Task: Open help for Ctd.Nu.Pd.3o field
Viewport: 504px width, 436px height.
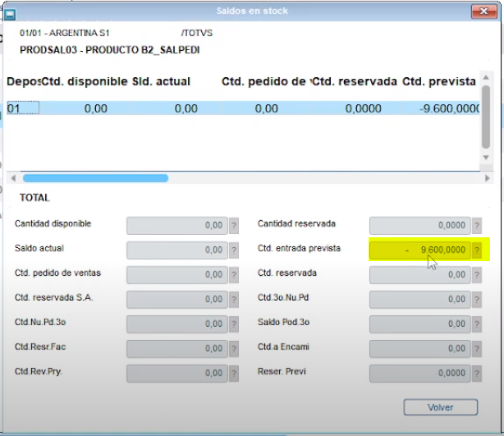Action: 234,324
